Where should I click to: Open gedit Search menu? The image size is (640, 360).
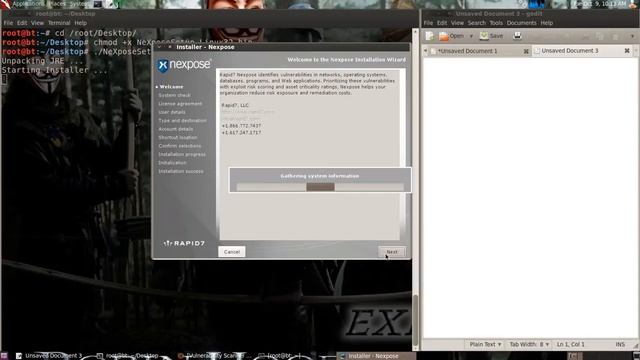click(x=477, y=23)
